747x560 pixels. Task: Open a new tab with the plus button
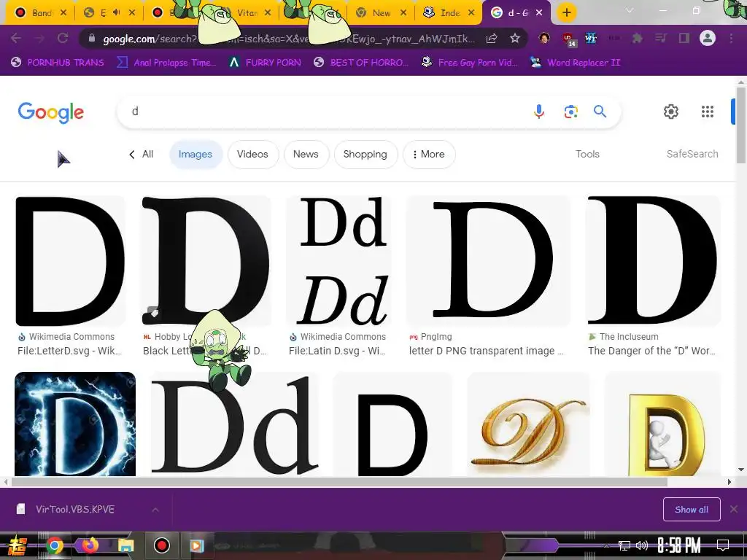(566, 12)
